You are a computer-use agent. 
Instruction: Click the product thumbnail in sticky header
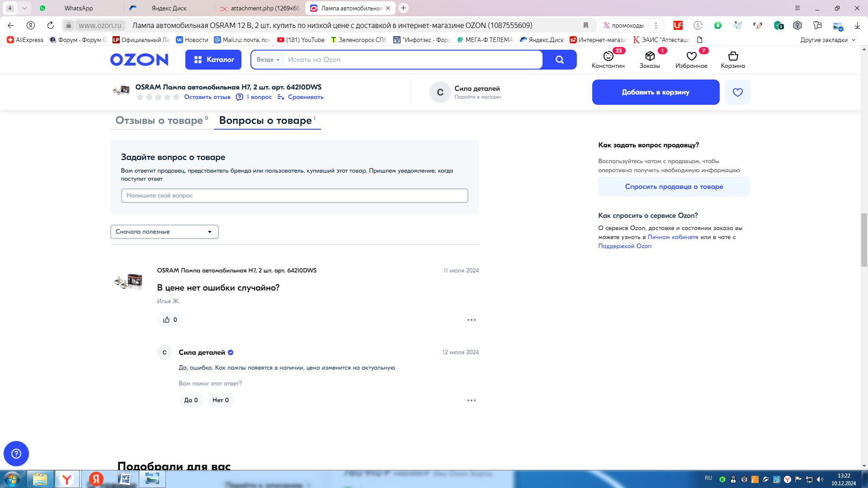point(121,91)
